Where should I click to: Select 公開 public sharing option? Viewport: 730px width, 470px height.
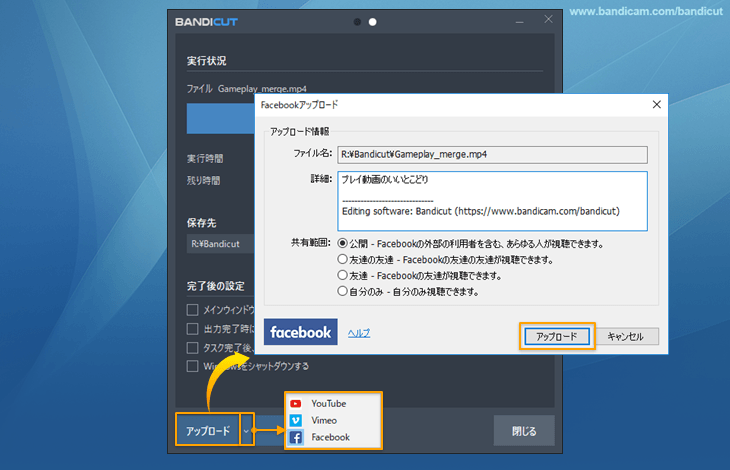[343, 243]
